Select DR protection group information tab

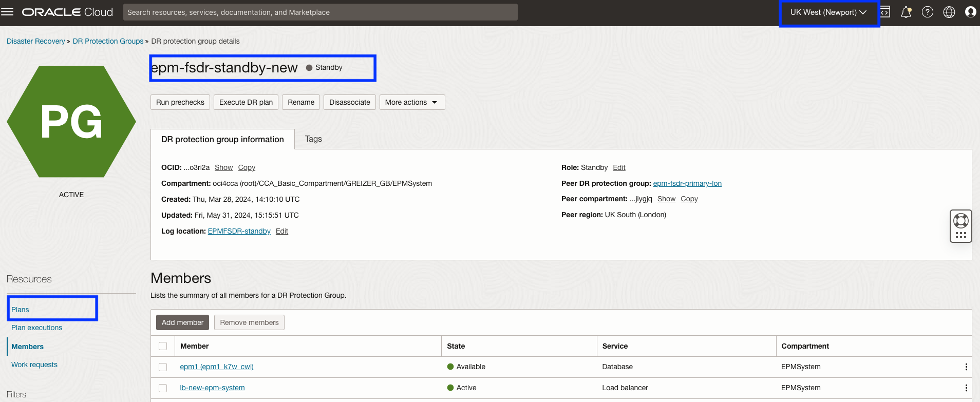coord(222,139)
